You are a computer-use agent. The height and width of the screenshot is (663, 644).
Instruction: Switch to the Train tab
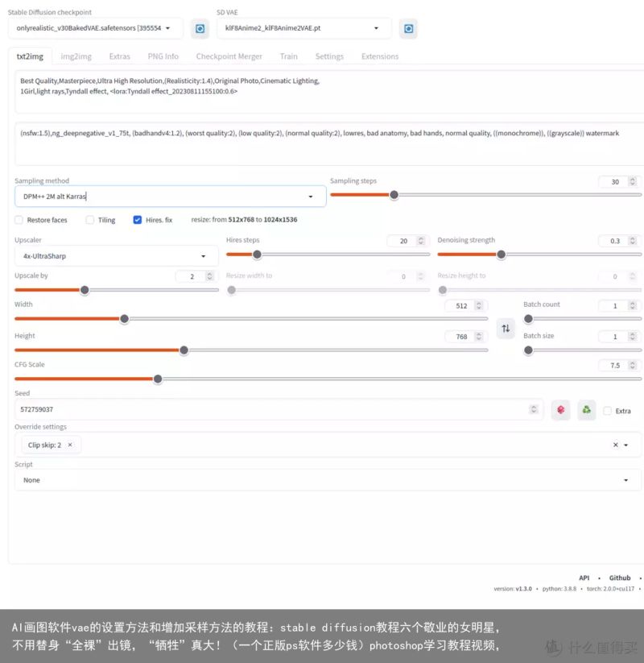tap(289, 56)
